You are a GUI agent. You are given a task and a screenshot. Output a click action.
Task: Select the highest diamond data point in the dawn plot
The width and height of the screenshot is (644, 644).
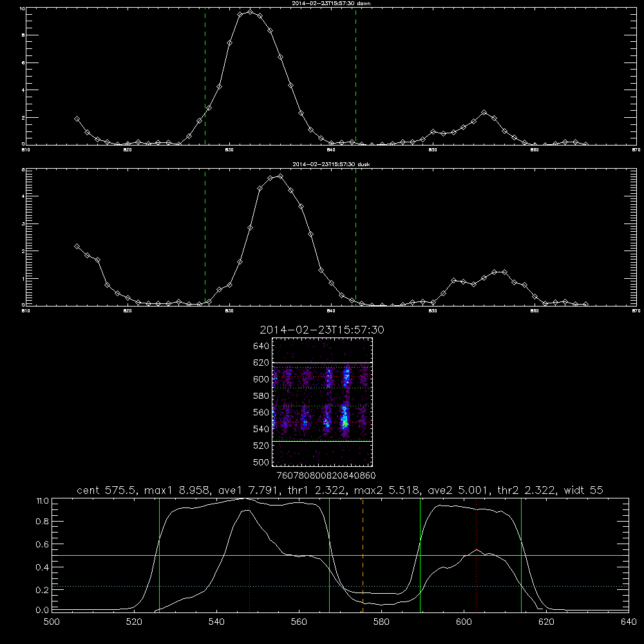[x=250, y=12]
